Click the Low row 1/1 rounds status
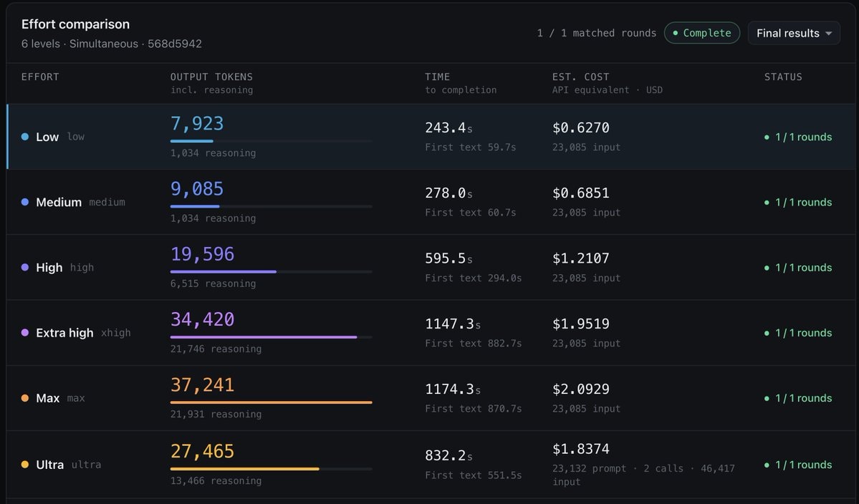 [x=798, y=137]
